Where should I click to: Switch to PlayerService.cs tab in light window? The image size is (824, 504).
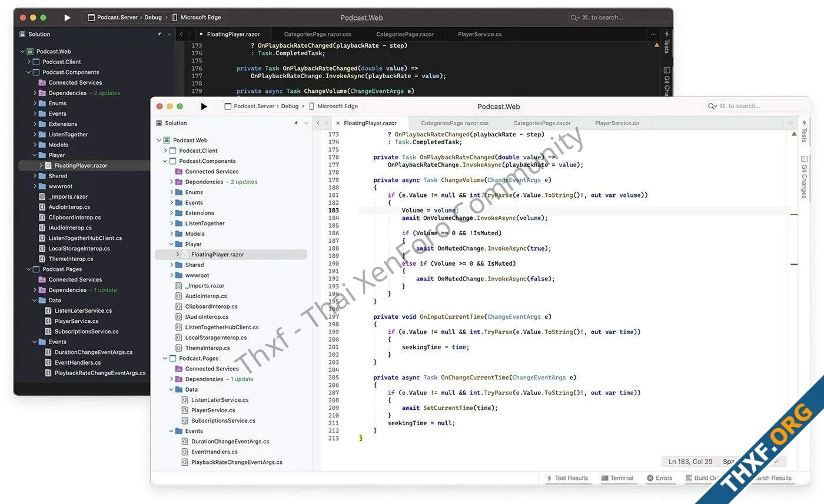click(617, 124)
